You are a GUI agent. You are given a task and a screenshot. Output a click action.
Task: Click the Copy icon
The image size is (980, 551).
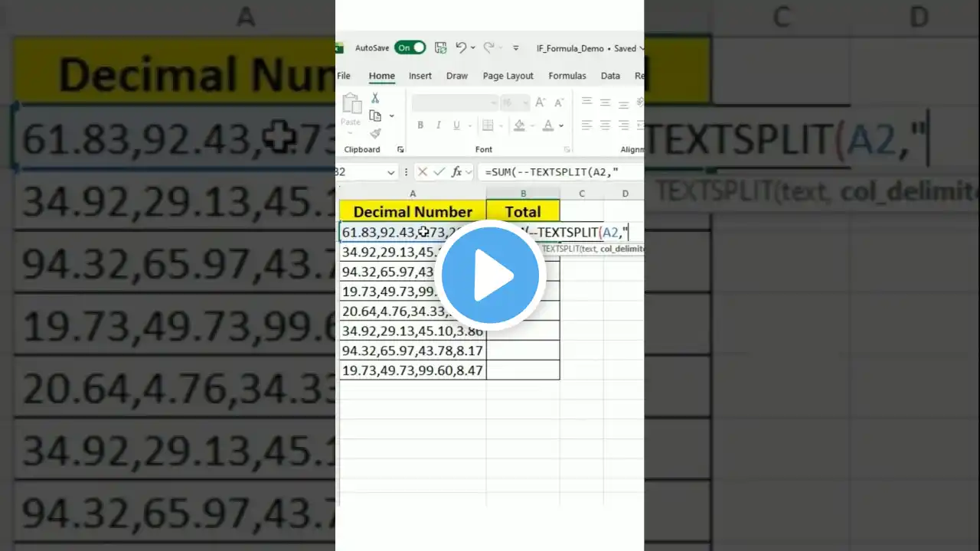tap(375, 116)
